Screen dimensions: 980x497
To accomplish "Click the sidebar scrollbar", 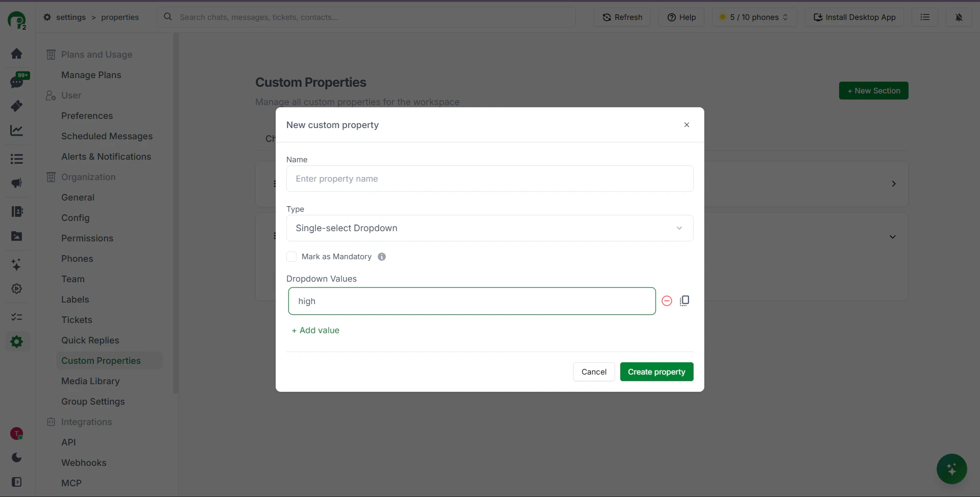I will pyautogui.click(x=176, y=213).
